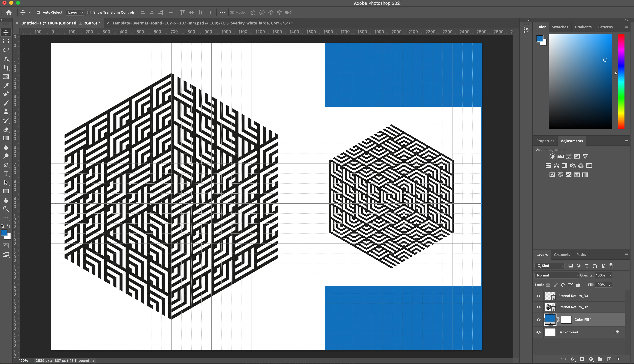Enable Show Transform Controls checkbox

click(89, 13)
